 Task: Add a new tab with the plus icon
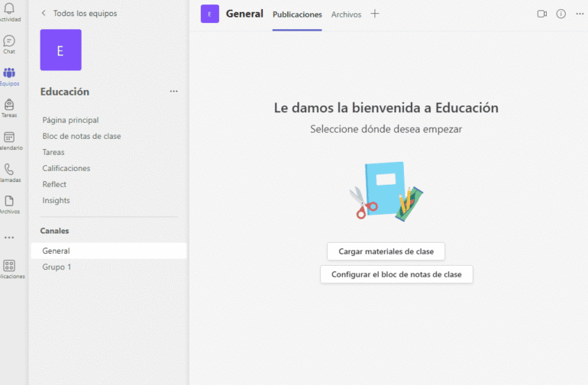(x=375, y=14)
